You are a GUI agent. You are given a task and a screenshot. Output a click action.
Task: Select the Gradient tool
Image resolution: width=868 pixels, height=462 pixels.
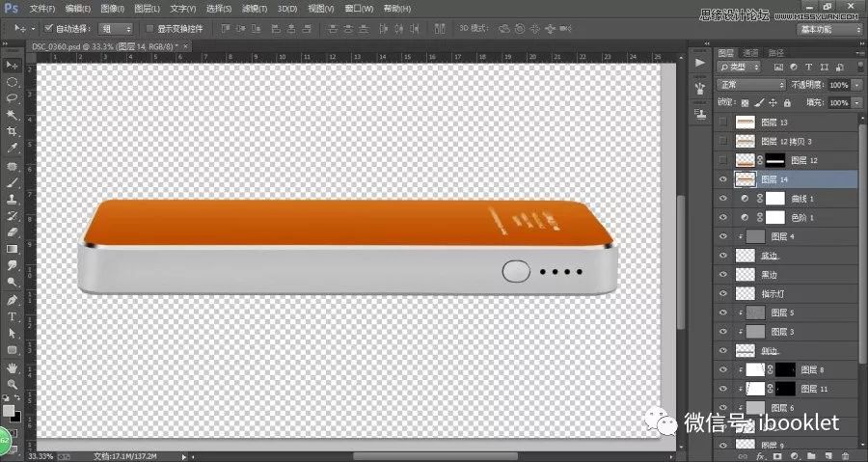click(x=12, y=249)
